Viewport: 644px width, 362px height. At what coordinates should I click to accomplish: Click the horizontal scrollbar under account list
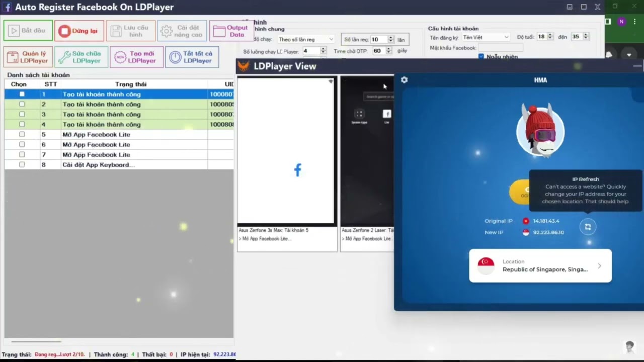[35, 342]
